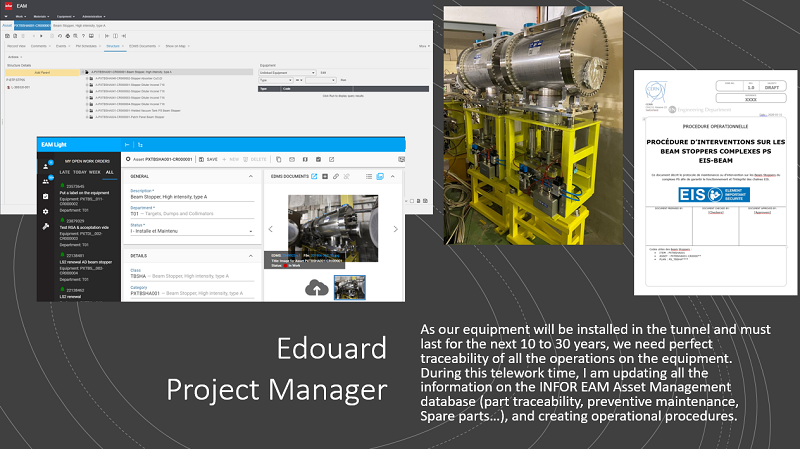The width and height of the screenshot is (800, 449).
Task: Switch to the Comments tab
Action: pos(38,46)
